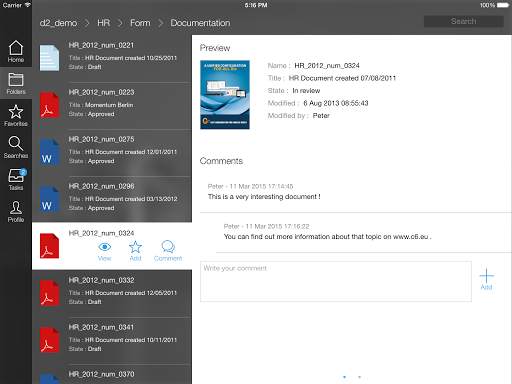This screenshot has height=384, width=512.
Task: Submit comment with the plus Add button
Action: point(486,279)
